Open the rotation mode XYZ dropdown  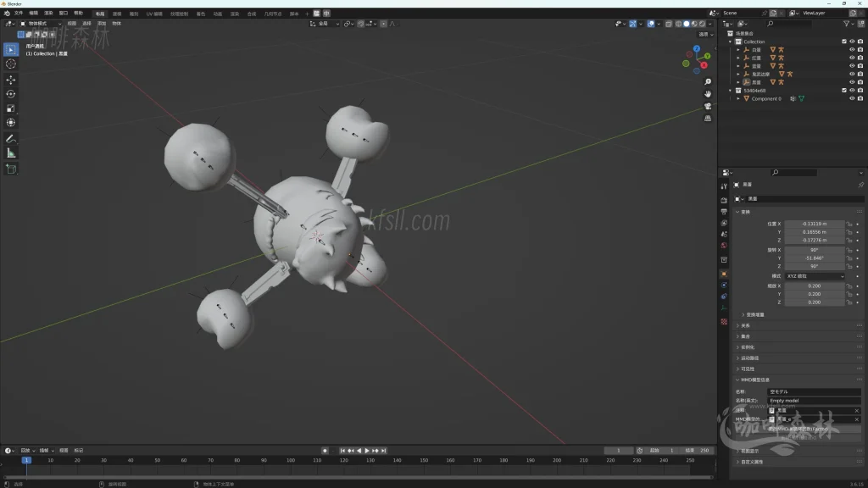(x=814, y=276)
